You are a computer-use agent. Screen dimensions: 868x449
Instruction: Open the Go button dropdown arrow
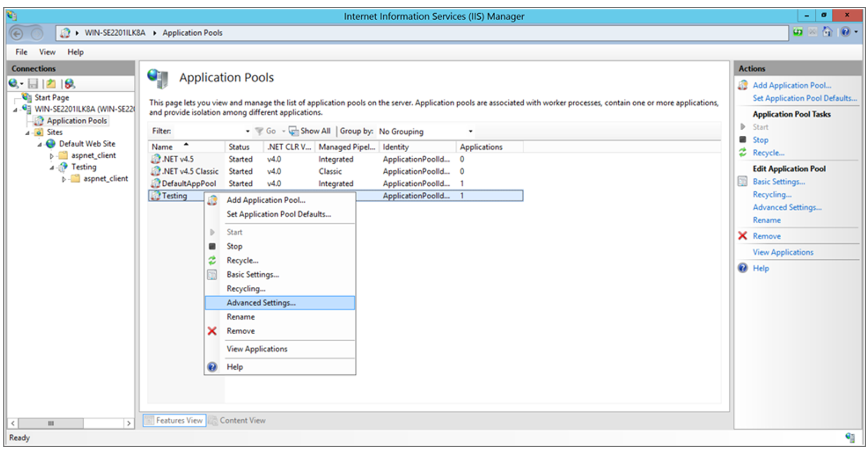(x=284, y=131)
